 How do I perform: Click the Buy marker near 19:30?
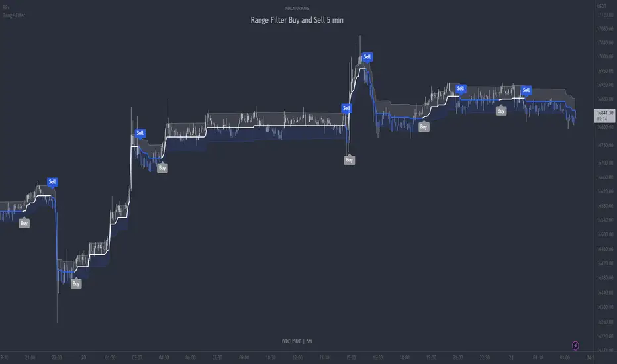pos(424,126)
